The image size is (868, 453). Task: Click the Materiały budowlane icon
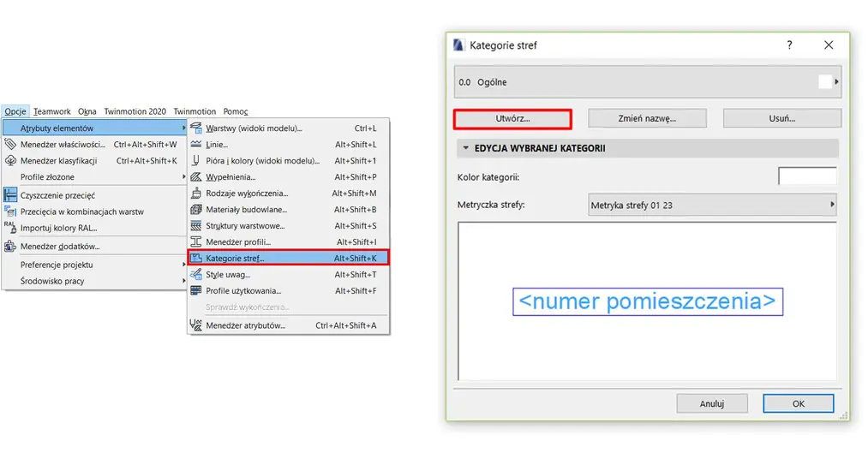(196, 210)
